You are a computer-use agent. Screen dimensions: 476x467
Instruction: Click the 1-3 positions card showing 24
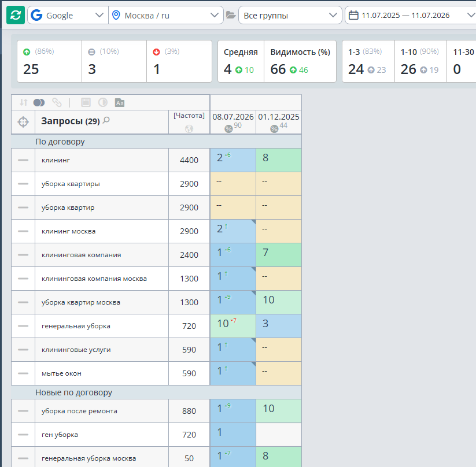368,61
